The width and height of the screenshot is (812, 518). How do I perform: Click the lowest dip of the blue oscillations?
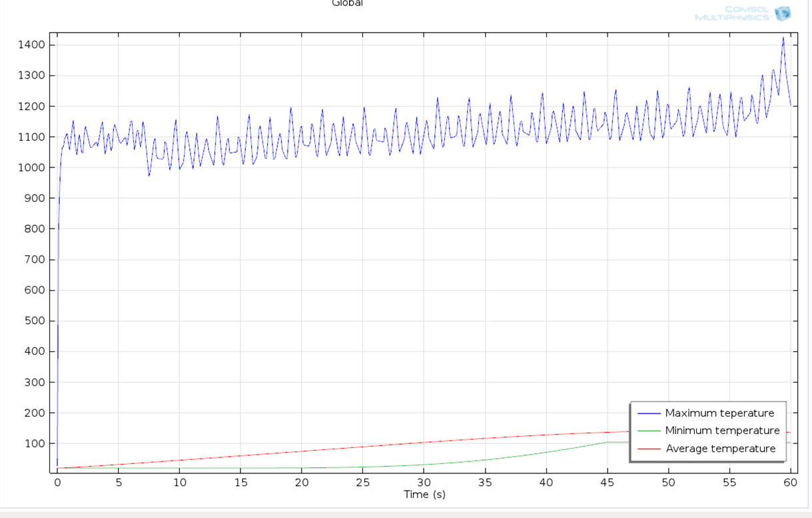[x=149, y=175]
